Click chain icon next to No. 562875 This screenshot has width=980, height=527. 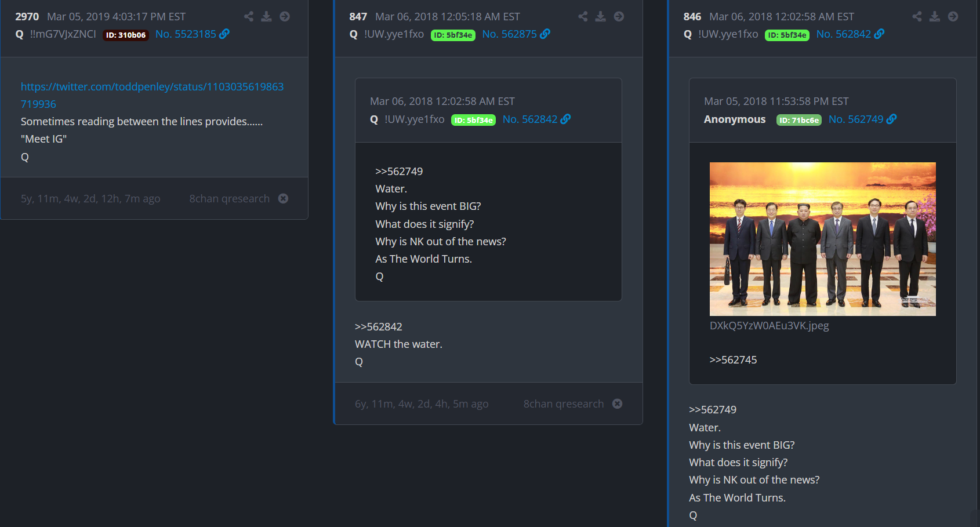545,34
